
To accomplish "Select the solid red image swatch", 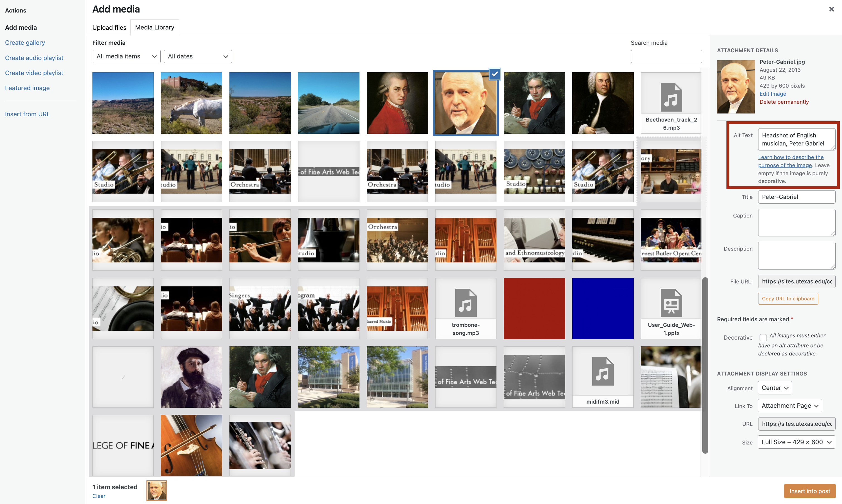I will [x=534, y=308].
